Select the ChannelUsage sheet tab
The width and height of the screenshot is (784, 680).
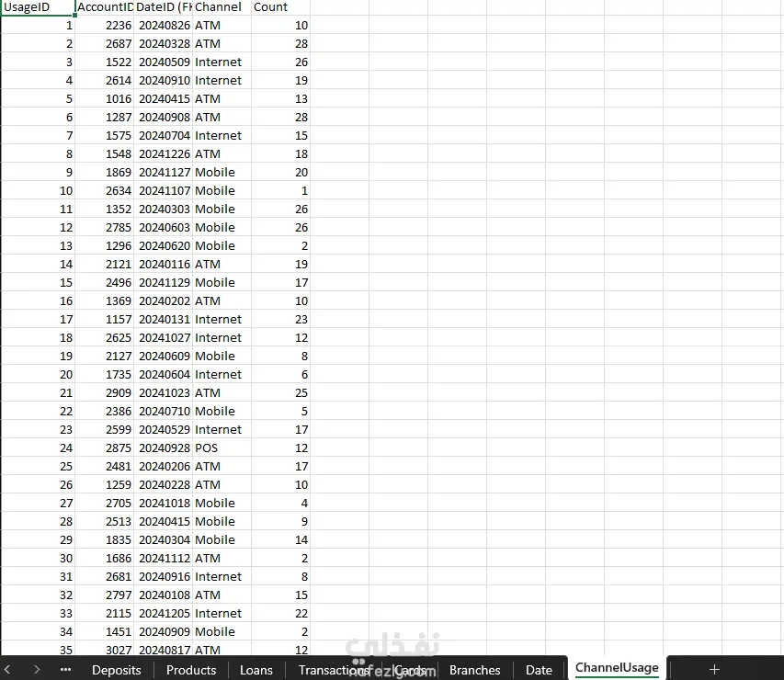click(x=617, y=667)
